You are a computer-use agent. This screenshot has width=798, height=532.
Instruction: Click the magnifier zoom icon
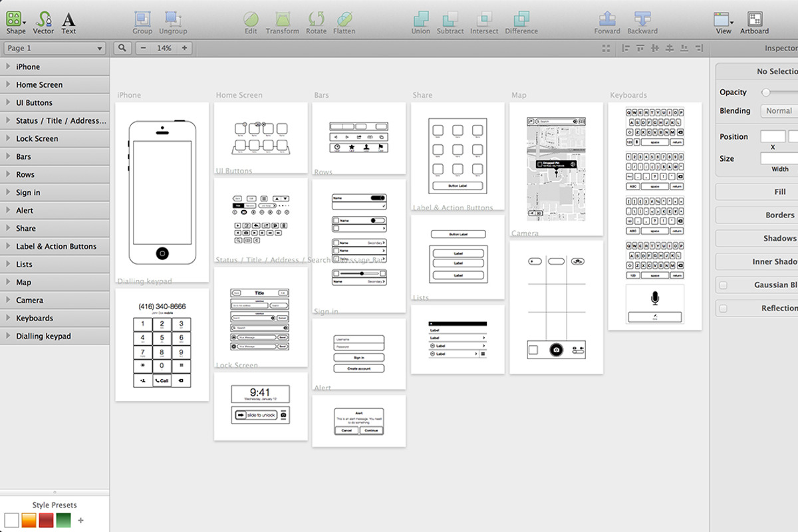click(x=122, y=48)
